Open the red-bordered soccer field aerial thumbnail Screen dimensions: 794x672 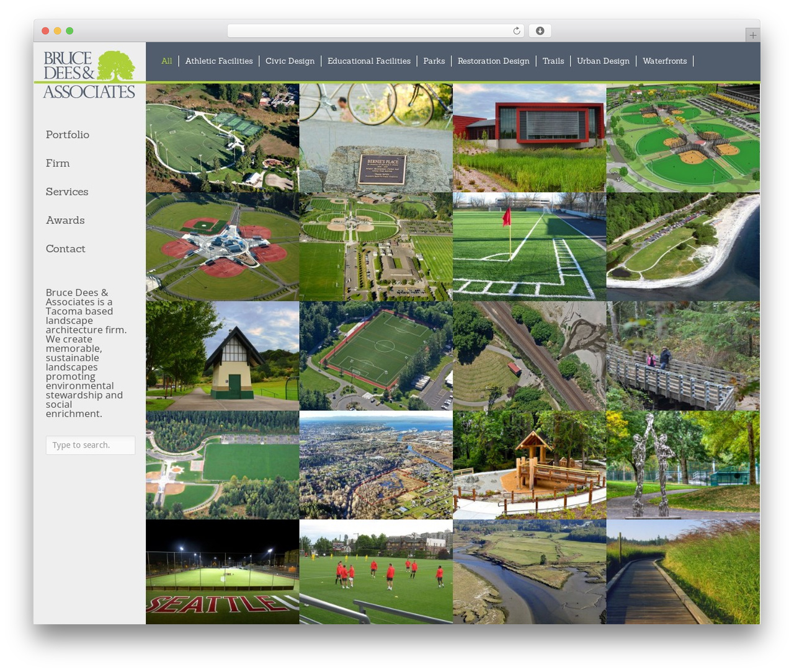point(376,356)
